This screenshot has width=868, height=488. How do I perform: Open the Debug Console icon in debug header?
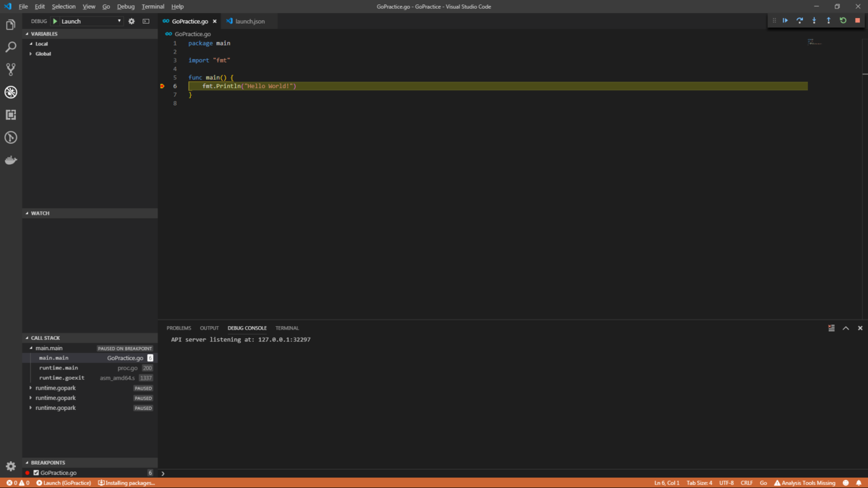pos(146,21)
